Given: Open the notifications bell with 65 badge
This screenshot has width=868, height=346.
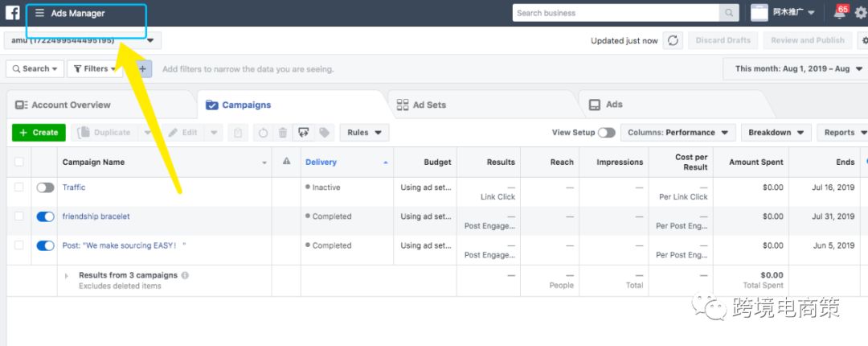Looking at the screenshot, I should click(841, 13).
